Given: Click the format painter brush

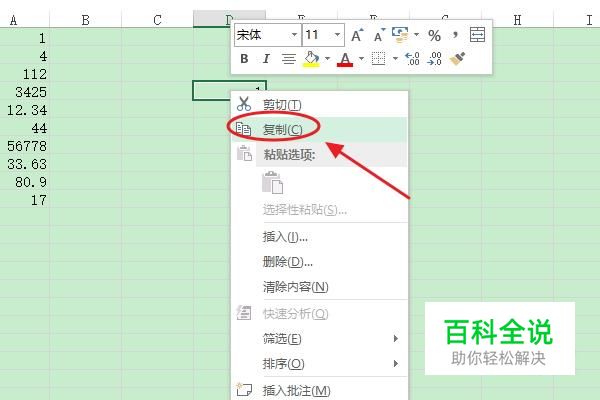Looking at the screenshot, I should point(457,59).
